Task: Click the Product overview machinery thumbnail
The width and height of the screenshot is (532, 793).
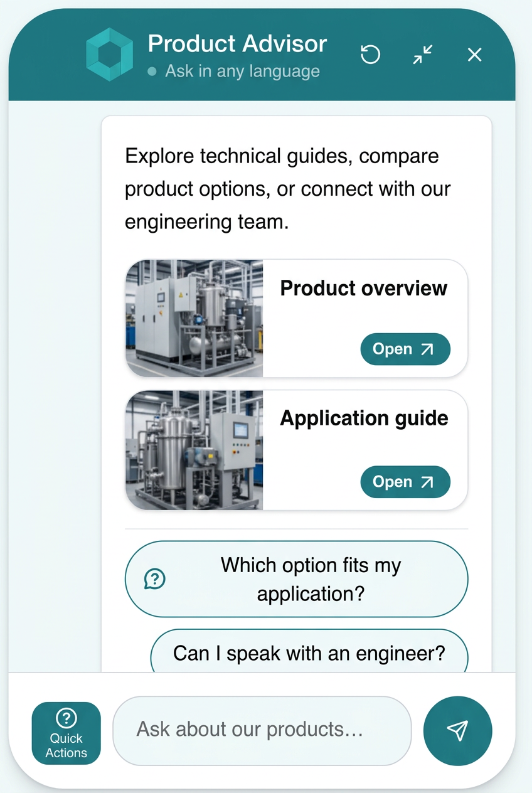Action: point(194,318)
